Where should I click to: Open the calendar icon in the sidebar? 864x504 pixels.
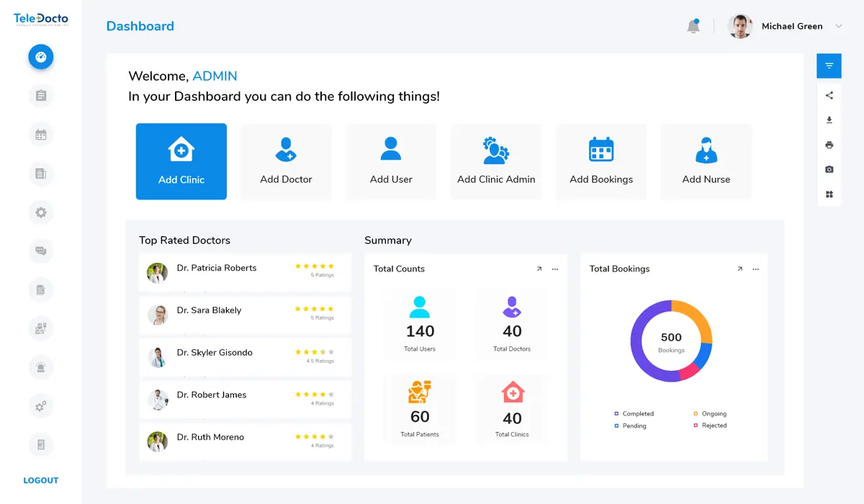tap(41, 135)
